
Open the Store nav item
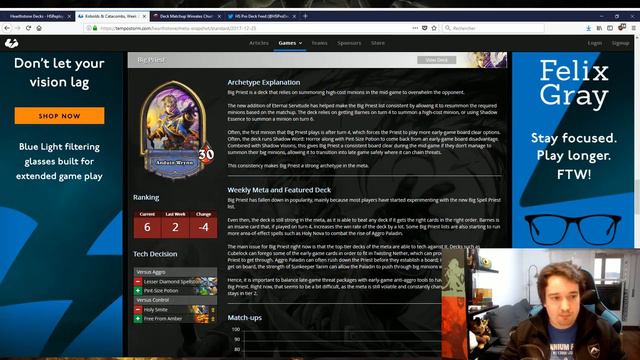[x=378, y=43]
